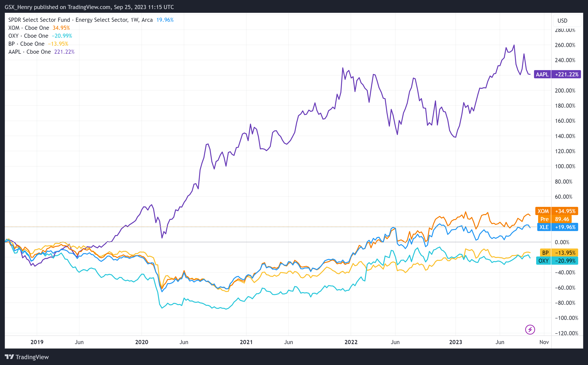Click the 200.00% level on price scale
The image size is (588, 365).
(565, 91)
